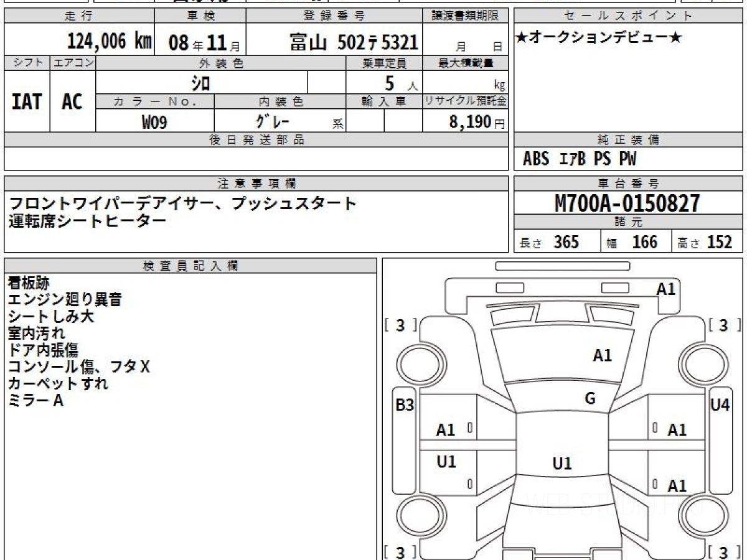The image size is (747, 560).
Task: Click the カラーNo. label
Action: (x=155, y=101)
